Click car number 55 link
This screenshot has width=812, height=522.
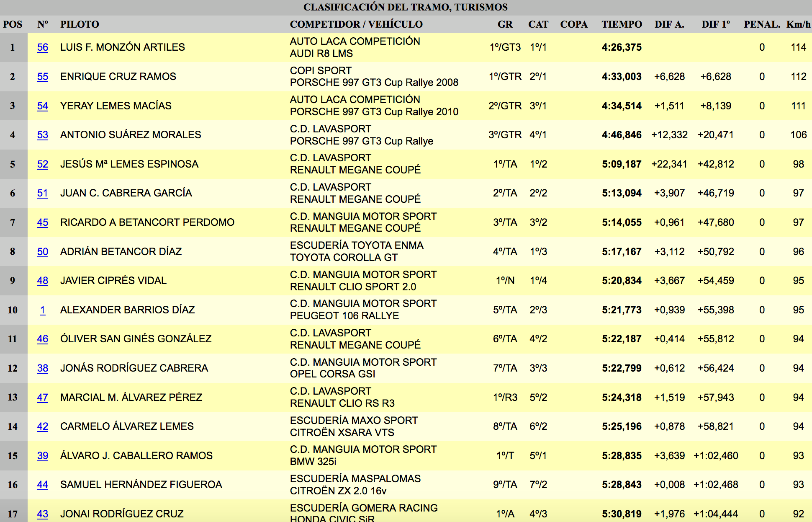tap(42, 77)
